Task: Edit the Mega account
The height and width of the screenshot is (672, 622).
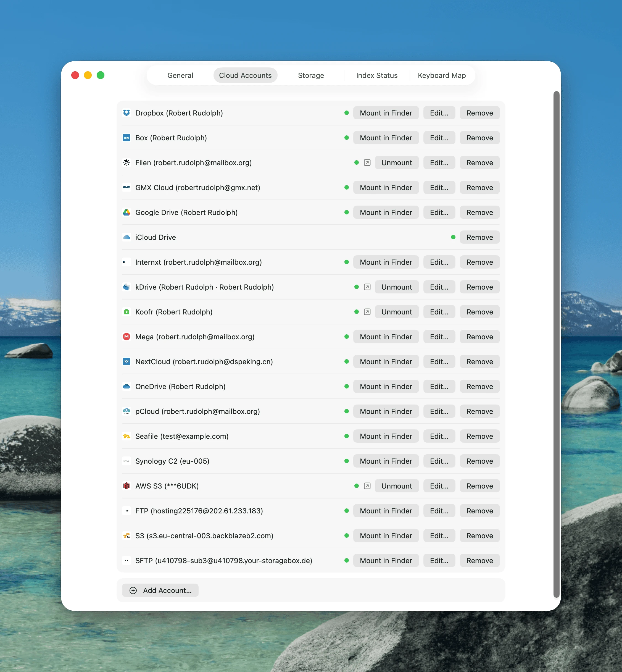Action: (x=439, y=337)
